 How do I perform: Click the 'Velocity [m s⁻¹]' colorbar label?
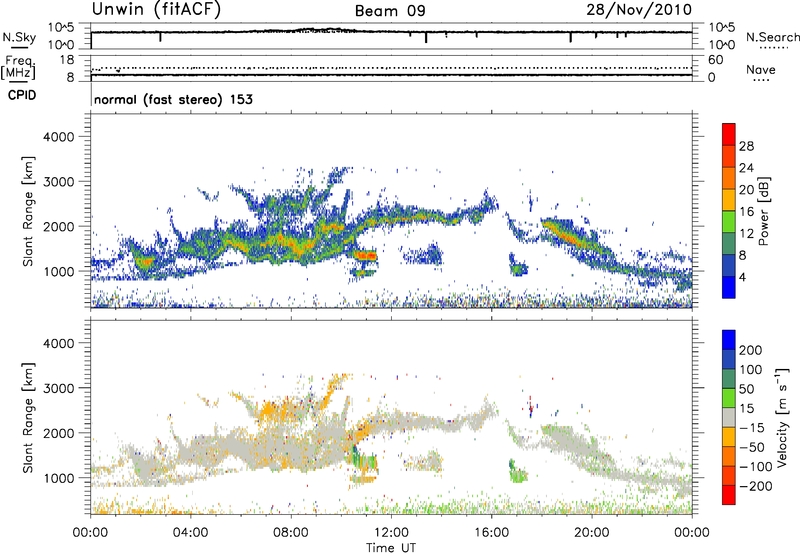pos(783,417)
